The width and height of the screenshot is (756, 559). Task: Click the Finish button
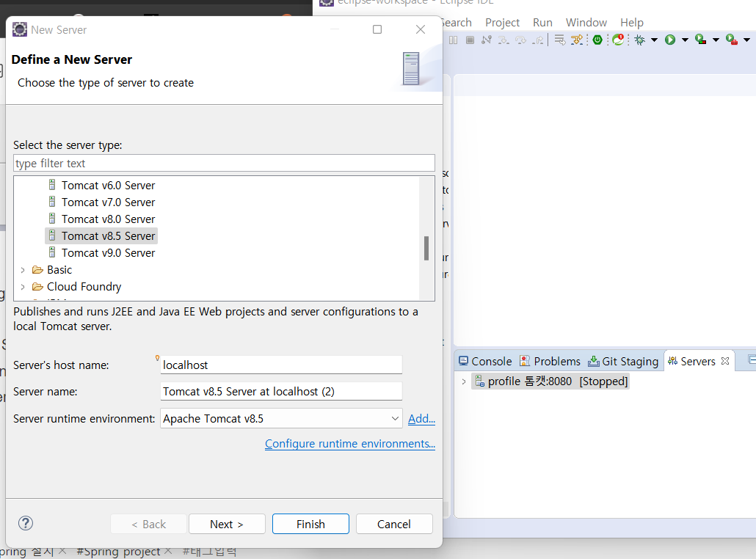(x=310, y=524)
